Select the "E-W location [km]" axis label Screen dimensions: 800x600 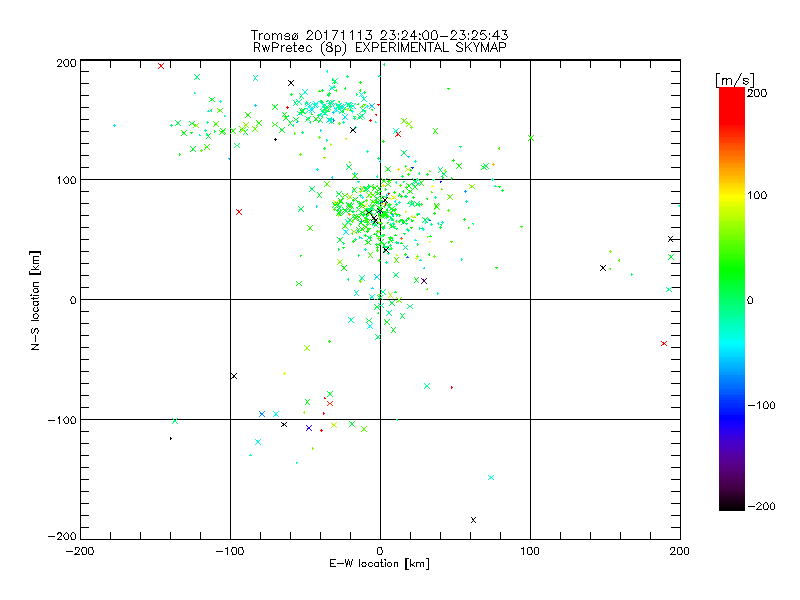379,563
